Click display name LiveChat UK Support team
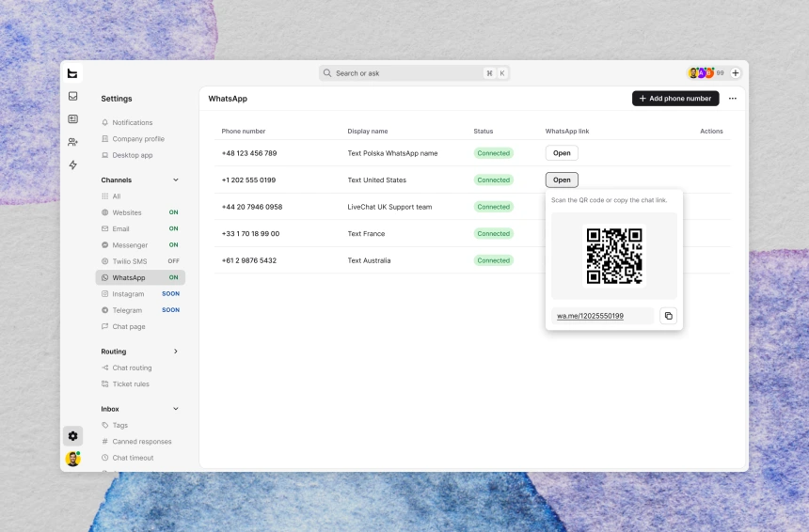The image size is (809, 532). coord(389,207)
